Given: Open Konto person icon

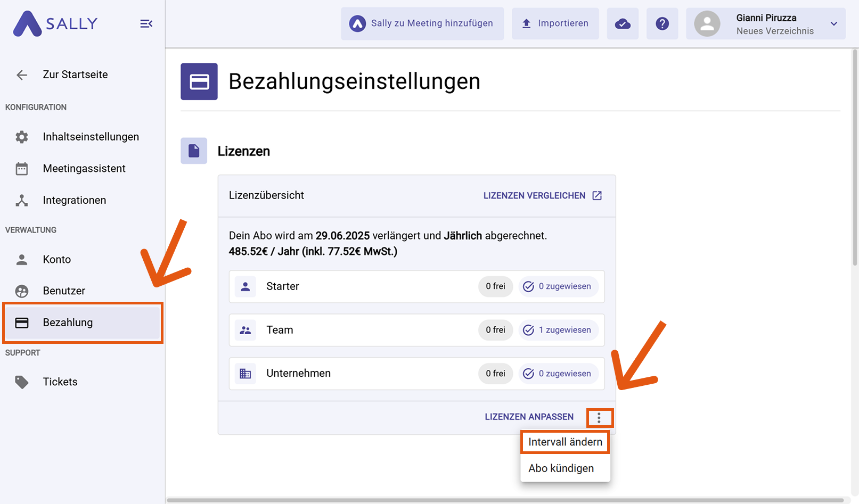Looking at the screenshot, I should tap(22, 260).
